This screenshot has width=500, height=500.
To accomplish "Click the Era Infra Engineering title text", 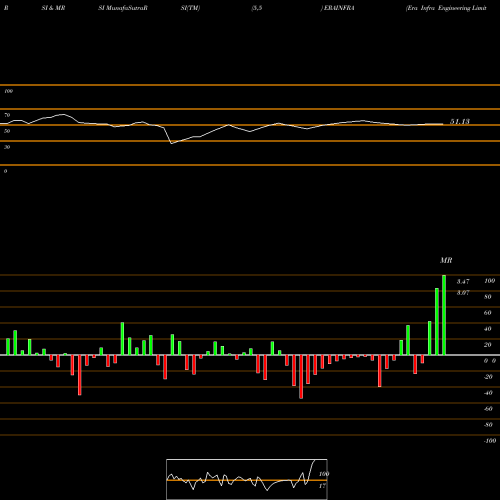I will point(446,8).
